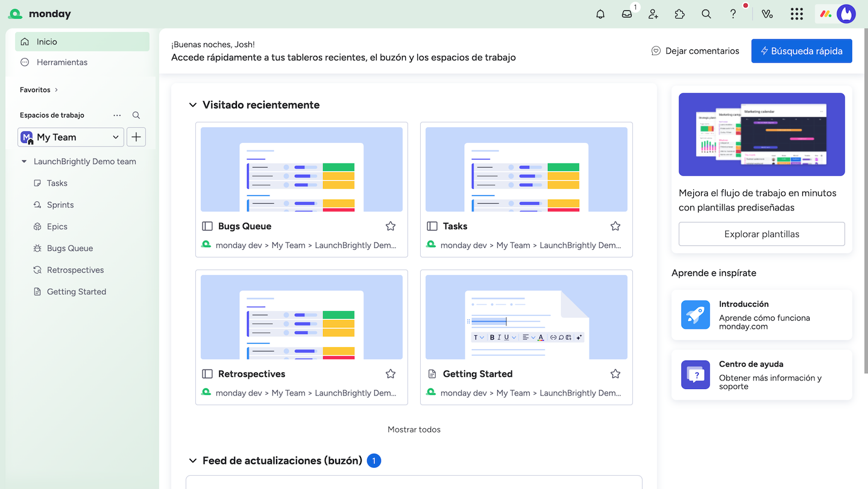This screenshot has height=489, width=868.
Task: Click the Retrospectives card title
Action: (x=252, y=374)
